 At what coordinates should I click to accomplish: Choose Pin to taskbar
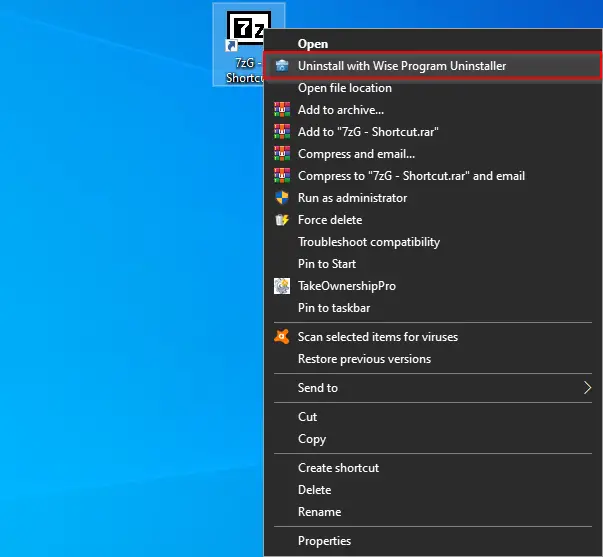(x=433, y=308)
